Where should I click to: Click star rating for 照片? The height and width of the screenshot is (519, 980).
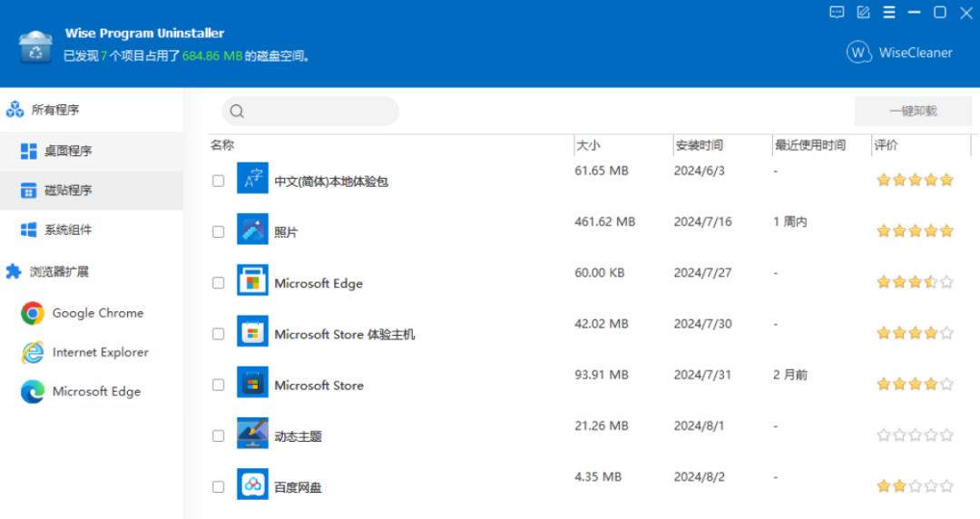pos(915,230)
